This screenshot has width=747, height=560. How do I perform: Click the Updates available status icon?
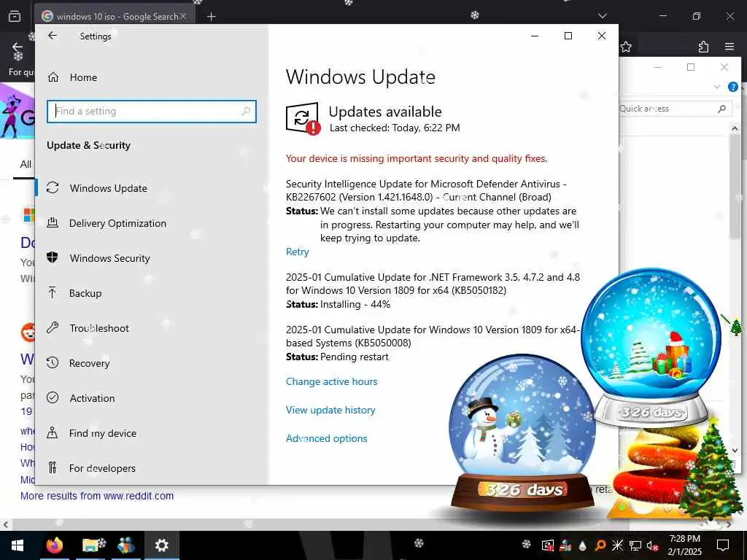(x=303, y=118)
